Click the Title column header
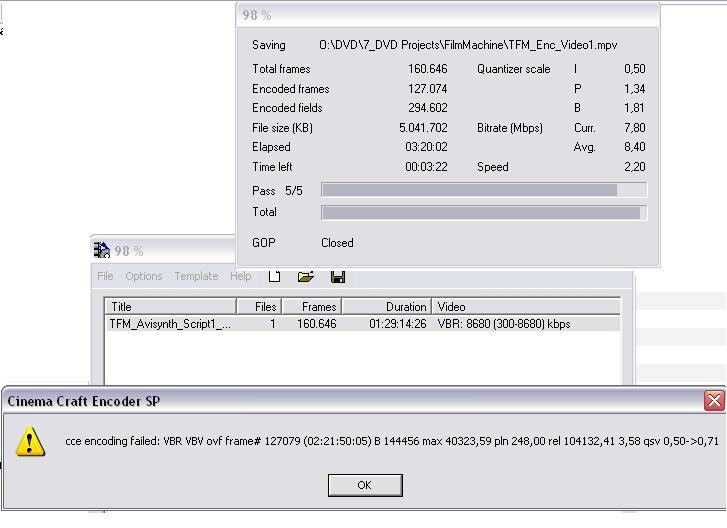Viewport: 727px width, 528px height. pos(171,306)
